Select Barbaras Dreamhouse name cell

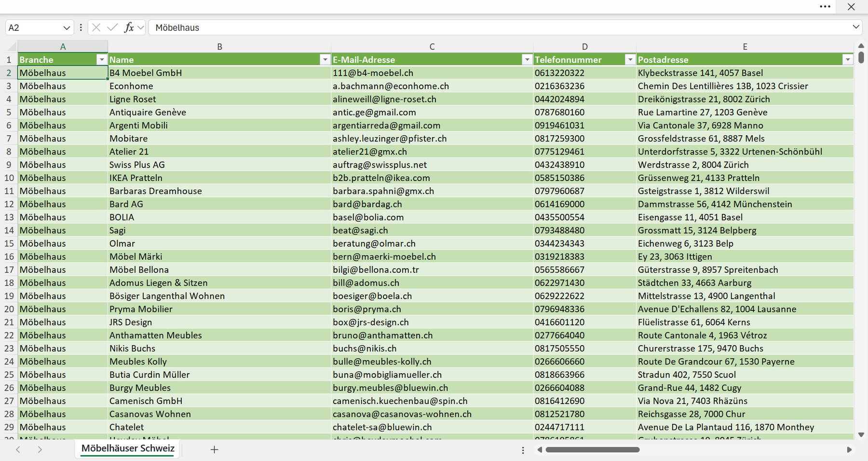(219, 191)
